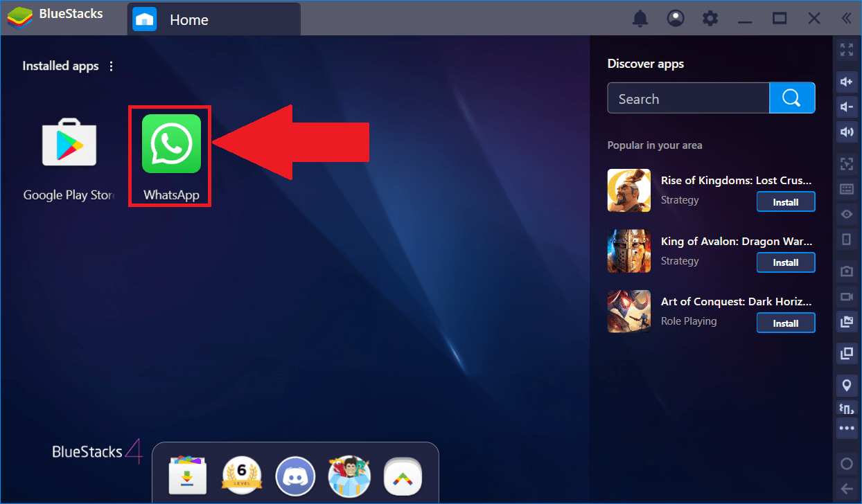Viewport: 862px width, 504px height.
Task: Open BlueStacks settings gear
Action: (x=710, y=19)
